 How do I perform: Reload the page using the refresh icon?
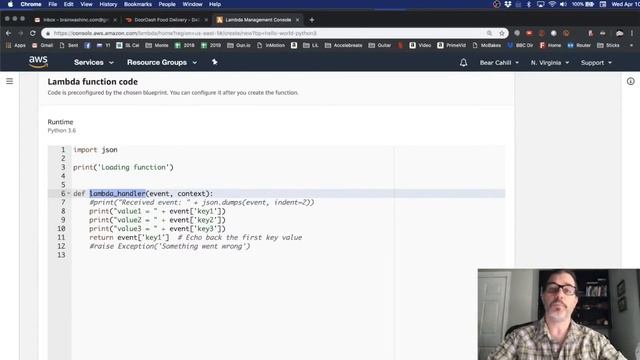[33, 33]
